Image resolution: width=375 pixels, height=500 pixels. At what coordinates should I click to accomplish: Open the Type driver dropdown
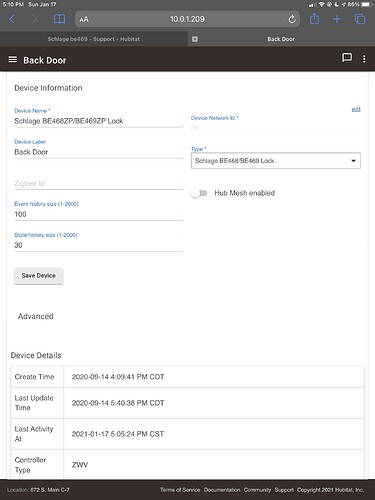[276, 161]
